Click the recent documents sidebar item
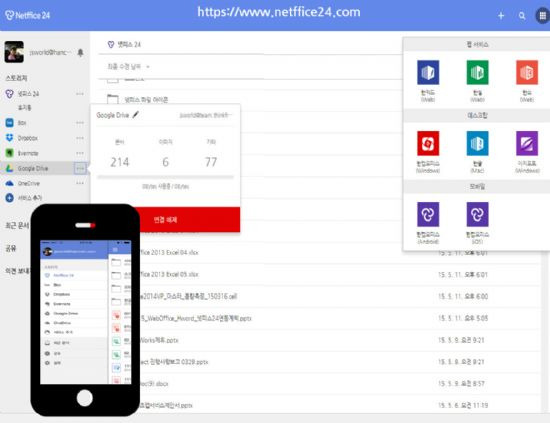This screenshot has height=423, width=550. [17, 226]
